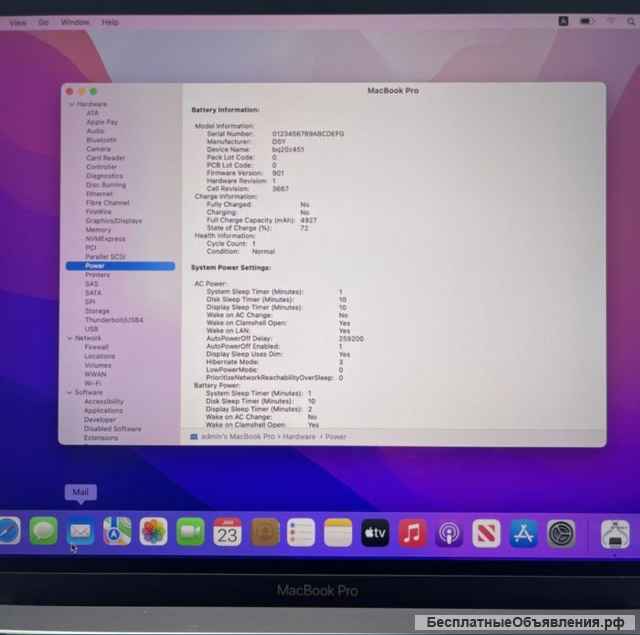Open System Preferences from the Dock
The height and width of the screenshot is (635, 640).
click(561, 534)
